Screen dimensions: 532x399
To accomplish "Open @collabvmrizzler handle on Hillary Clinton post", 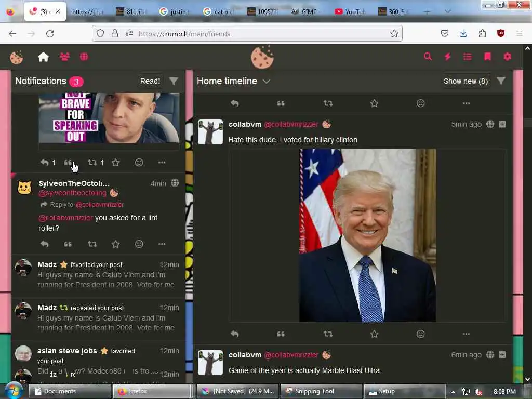I will tap(291, 125).
